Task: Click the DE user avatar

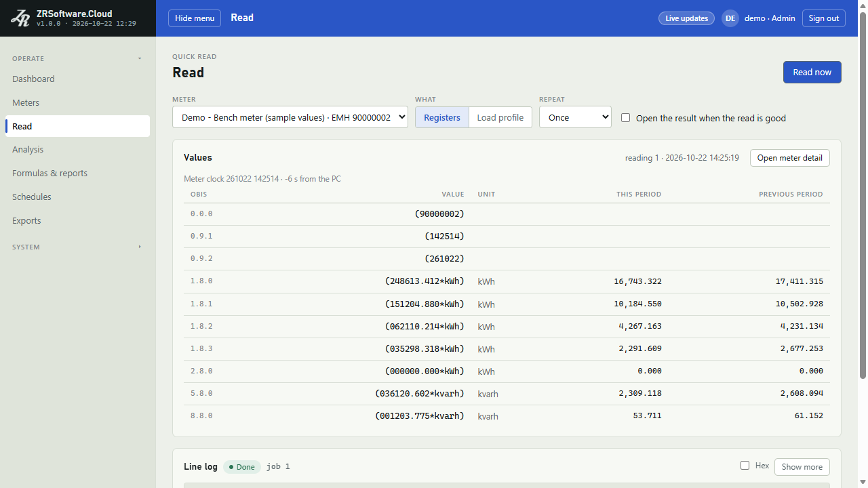Action: pyautogui.click(x=730, y=18)
